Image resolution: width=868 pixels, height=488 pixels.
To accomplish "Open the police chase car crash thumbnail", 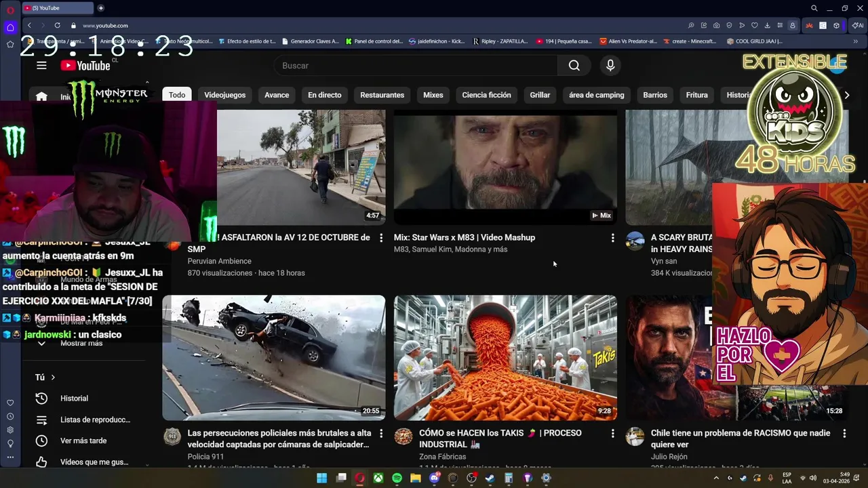I will click(274, 358).
